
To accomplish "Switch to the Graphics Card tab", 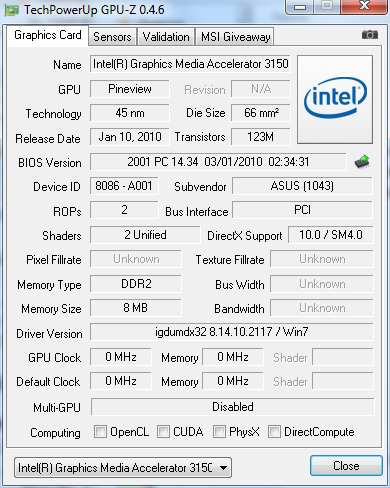I will [48, 35].
